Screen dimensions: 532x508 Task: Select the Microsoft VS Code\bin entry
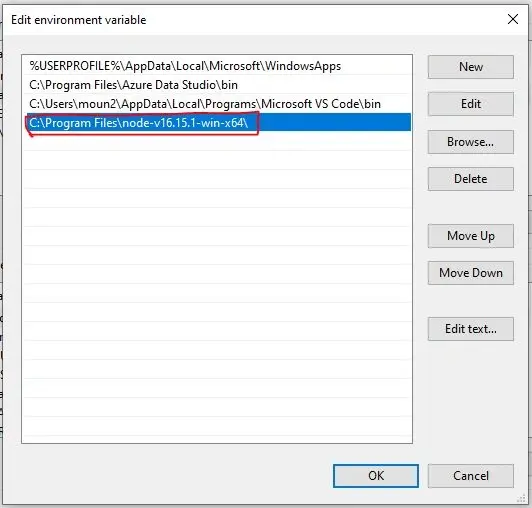click(217, 104)
